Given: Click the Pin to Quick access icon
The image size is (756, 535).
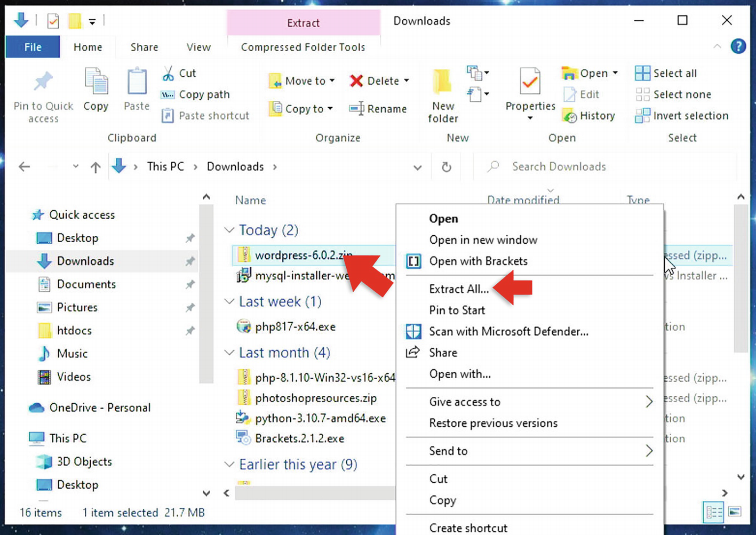Looking at the screenshot, I should (x=43, y=82).
